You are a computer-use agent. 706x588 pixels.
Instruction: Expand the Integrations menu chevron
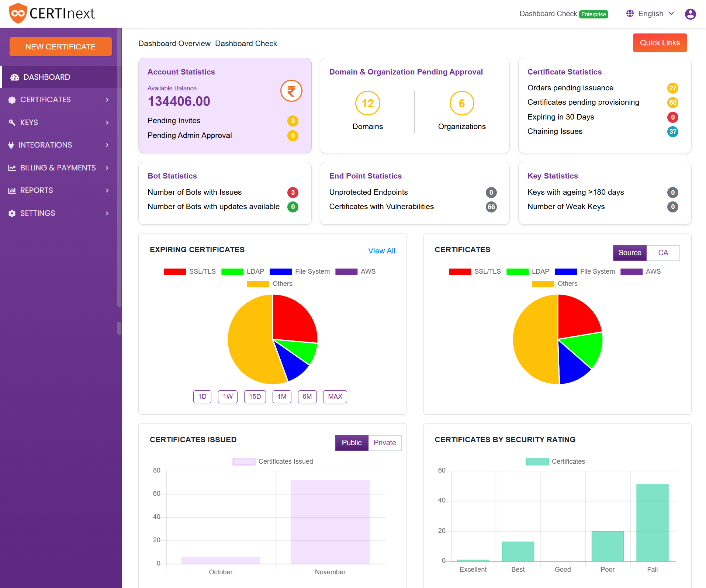click(107, 145)
